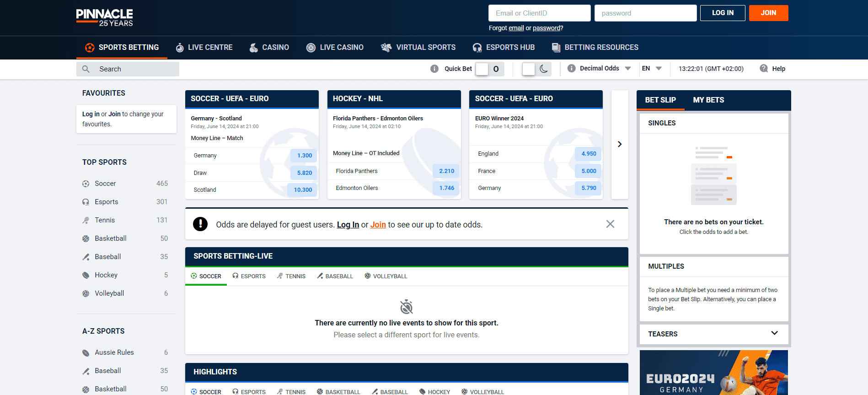Click the Email or ClientID field
The width and height of the screenshot is (868, 395).
click(539, 13)
